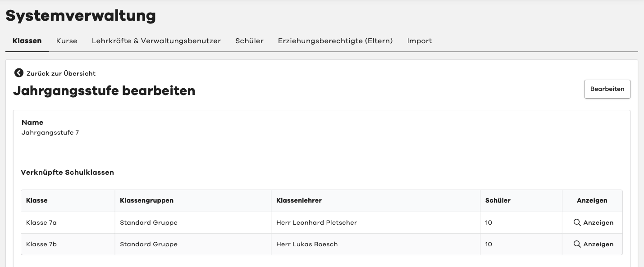Click the Klasse column header
This screenshot has height=267, width=644.
coord(37,200)
